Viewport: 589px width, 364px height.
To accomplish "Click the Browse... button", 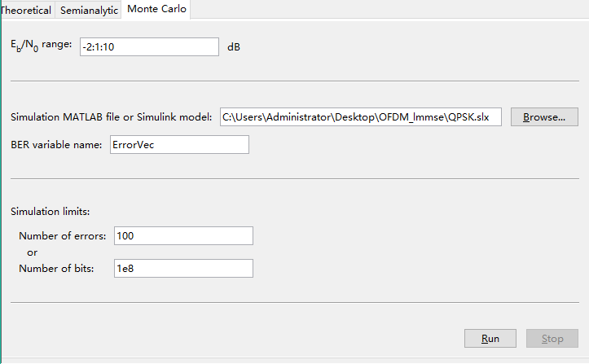I will 544,117.
